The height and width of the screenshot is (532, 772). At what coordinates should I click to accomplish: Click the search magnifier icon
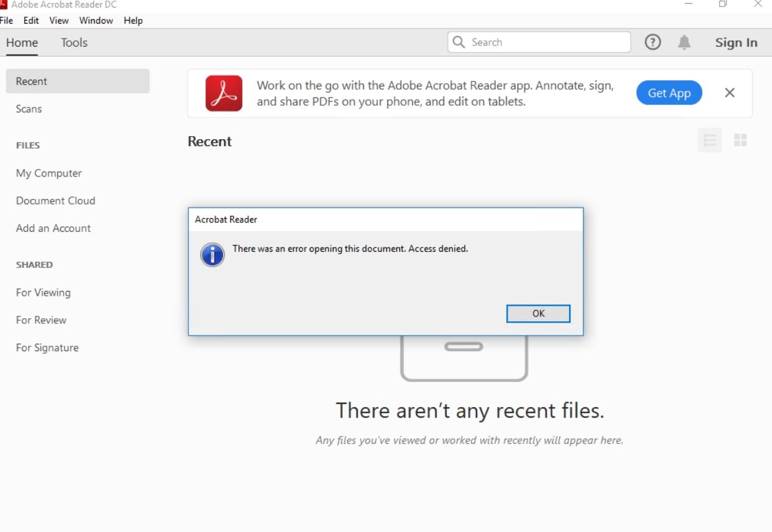(x=458, y=42)
